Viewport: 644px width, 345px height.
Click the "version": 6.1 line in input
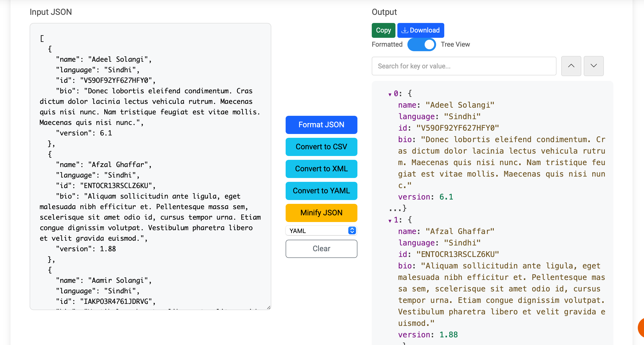pos(84,133)
